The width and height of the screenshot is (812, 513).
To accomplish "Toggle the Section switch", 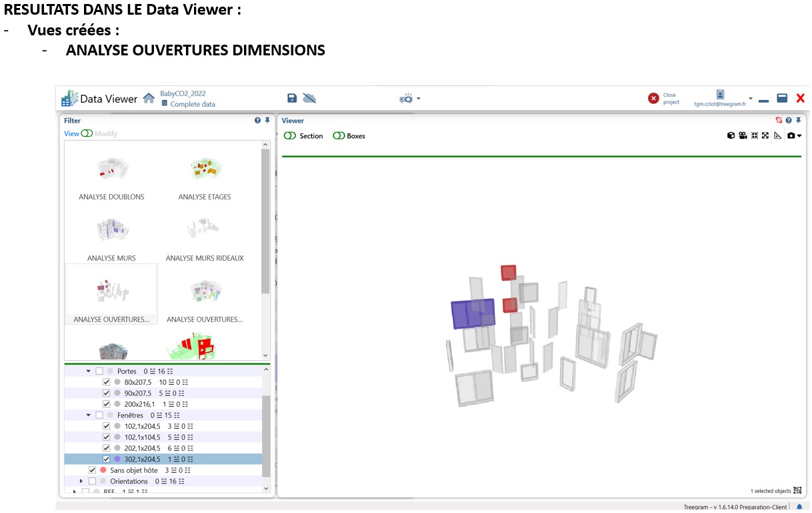I will pyautogui.click(x=290, y=136).
